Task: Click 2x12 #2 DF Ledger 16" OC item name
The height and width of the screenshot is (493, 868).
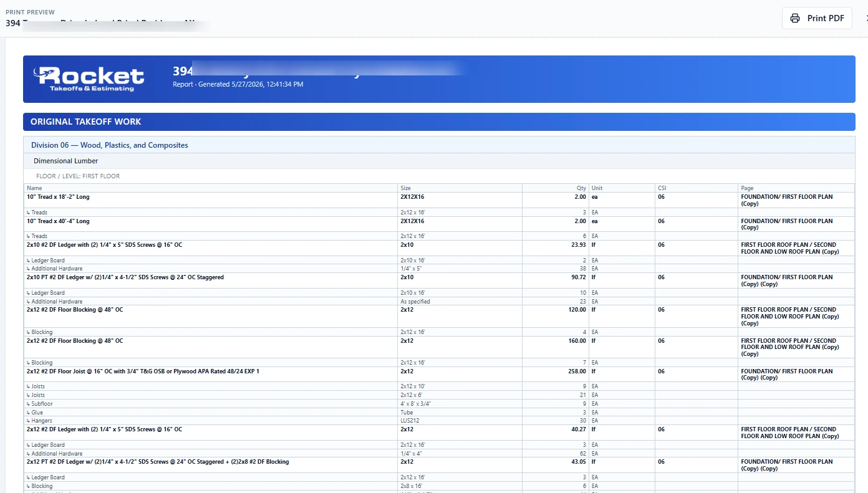Action: point(104,429)
